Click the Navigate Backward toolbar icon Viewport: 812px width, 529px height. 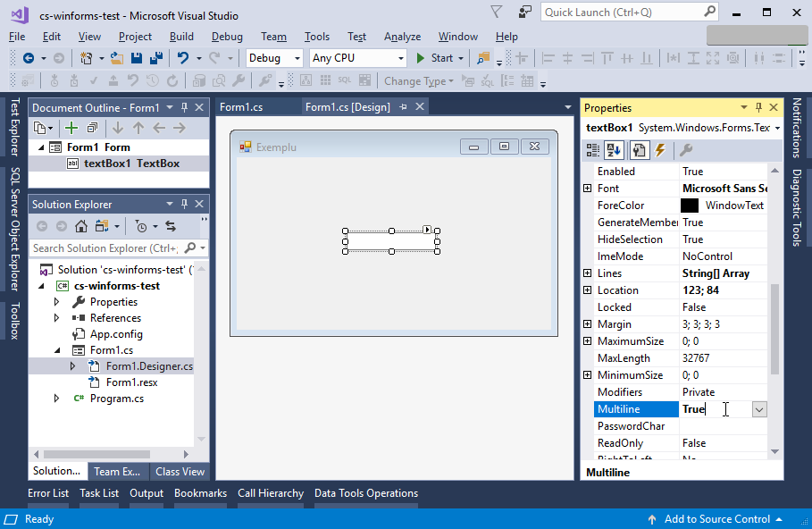[29, 58]
